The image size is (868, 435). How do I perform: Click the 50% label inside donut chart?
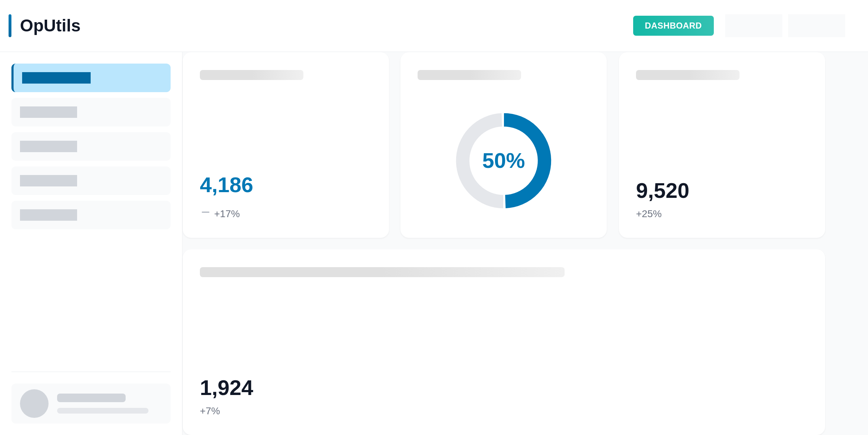click(x=503, y=161)
